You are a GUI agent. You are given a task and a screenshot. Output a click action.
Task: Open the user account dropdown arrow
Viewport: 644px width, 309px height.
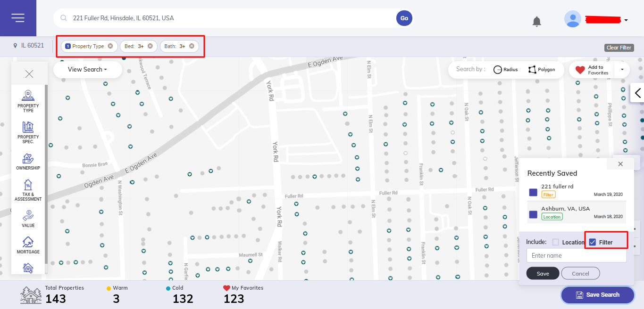click(626, 20)
